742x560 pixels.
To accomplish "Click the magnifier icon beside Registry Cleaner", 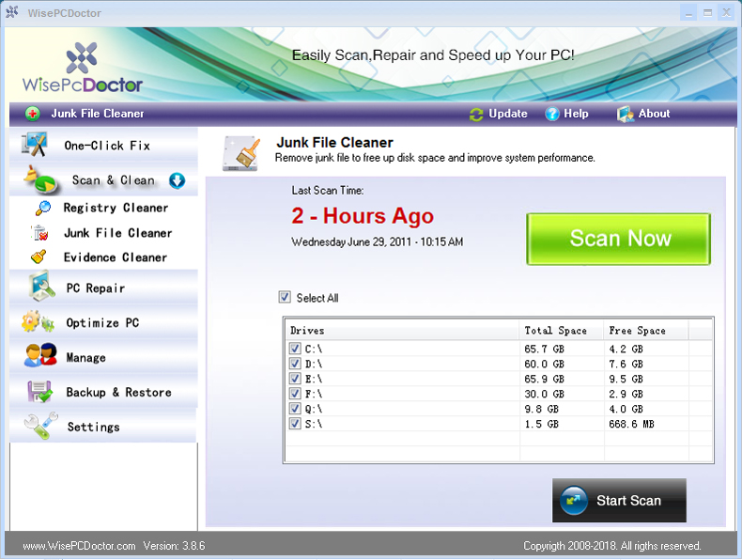I will coord(42,209).
